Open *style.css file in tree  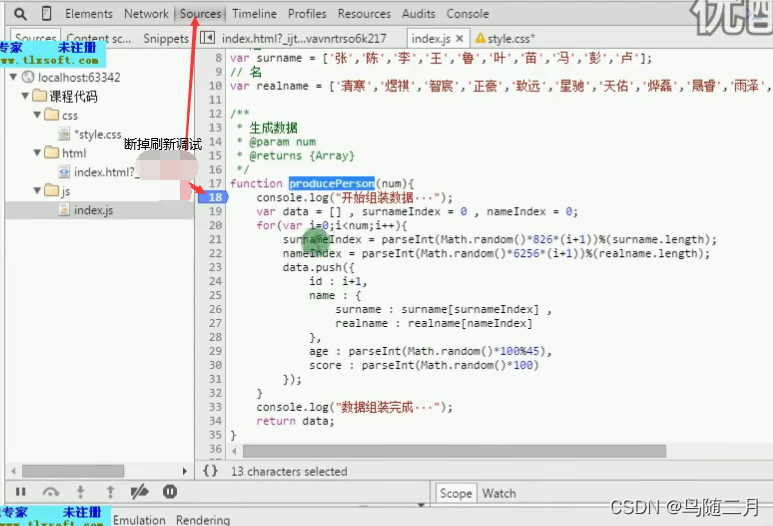(97, 134)
